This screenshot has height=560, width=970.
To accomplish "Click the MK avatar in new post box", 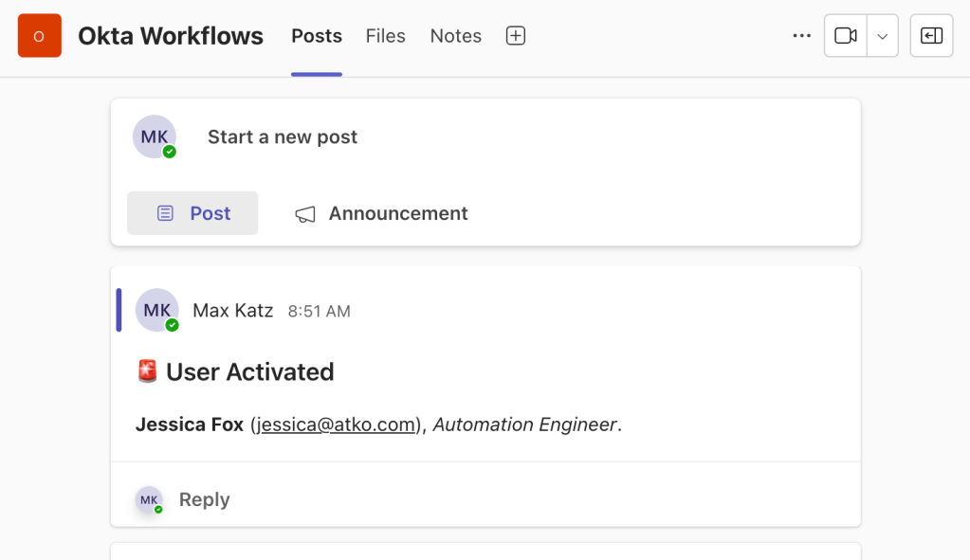I will [x=155, y=137].
